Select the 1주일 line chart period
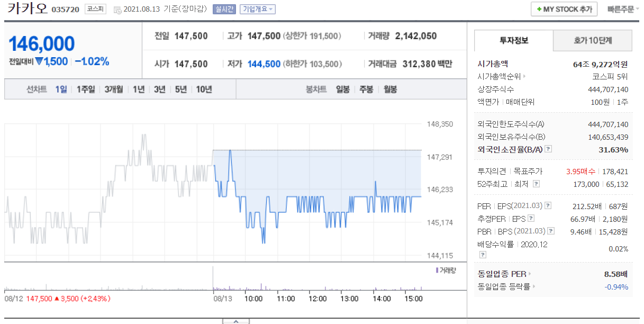The image size is (644, 324). (x=86, y=89)
